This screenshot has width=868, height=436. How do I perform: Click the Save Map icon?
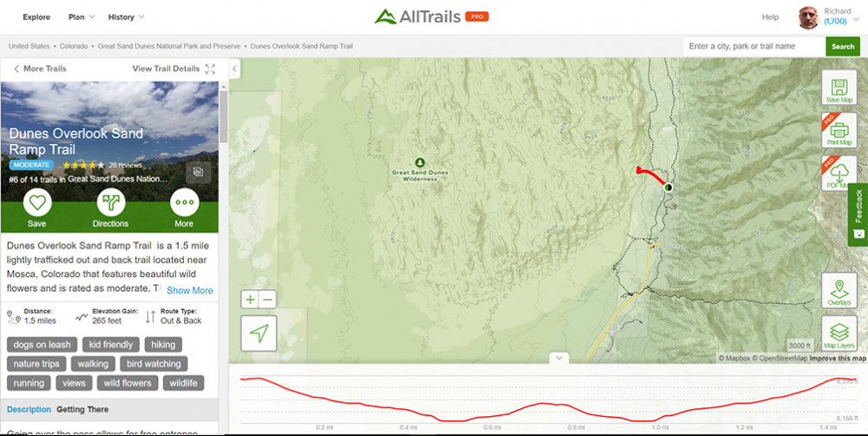pyautogui.click(x=839, y=88)
